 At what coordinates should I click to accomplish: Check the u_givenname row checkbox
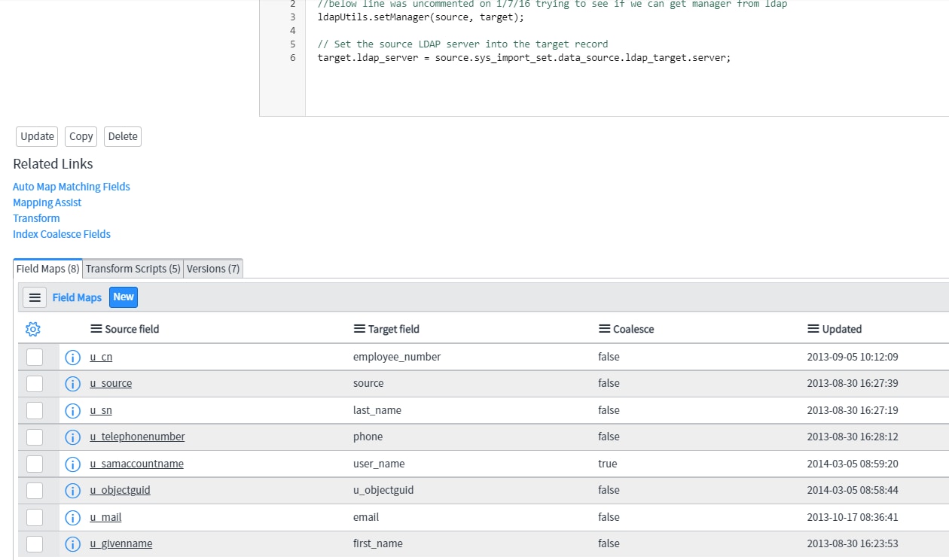click(x=35, y=544)
